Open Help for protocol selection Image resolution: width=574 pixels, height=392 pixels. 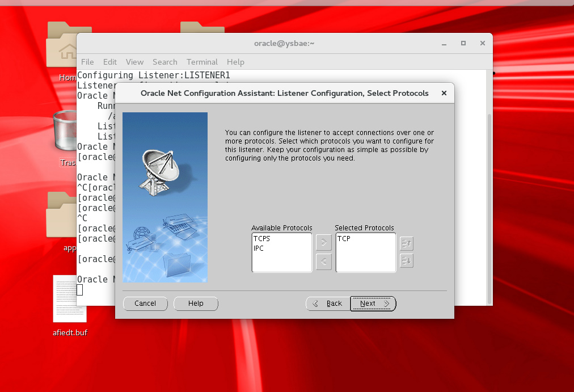pyautogui.click(x=196, y=304)
